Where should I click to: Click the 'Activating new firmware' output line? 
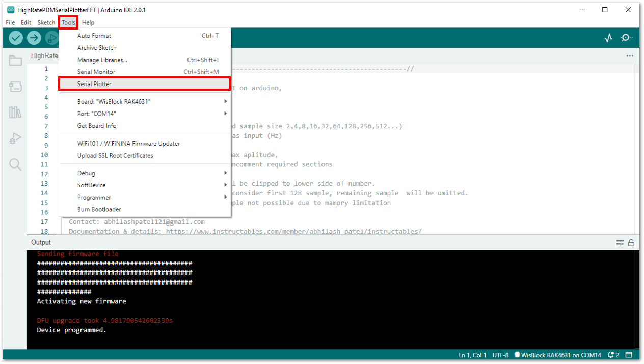coord(82,301)
